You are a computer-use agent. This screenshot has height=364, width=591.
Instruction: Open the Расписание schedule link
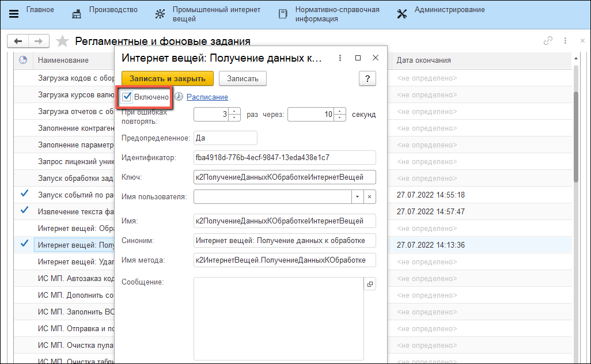click(207, 97)
